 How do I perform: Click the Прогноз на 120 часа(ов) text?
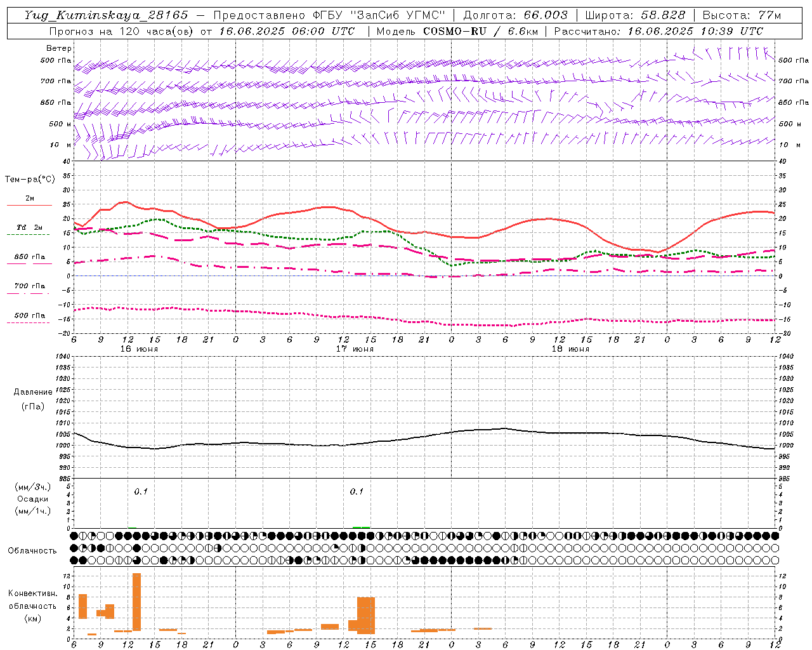(x=122, y=31)
